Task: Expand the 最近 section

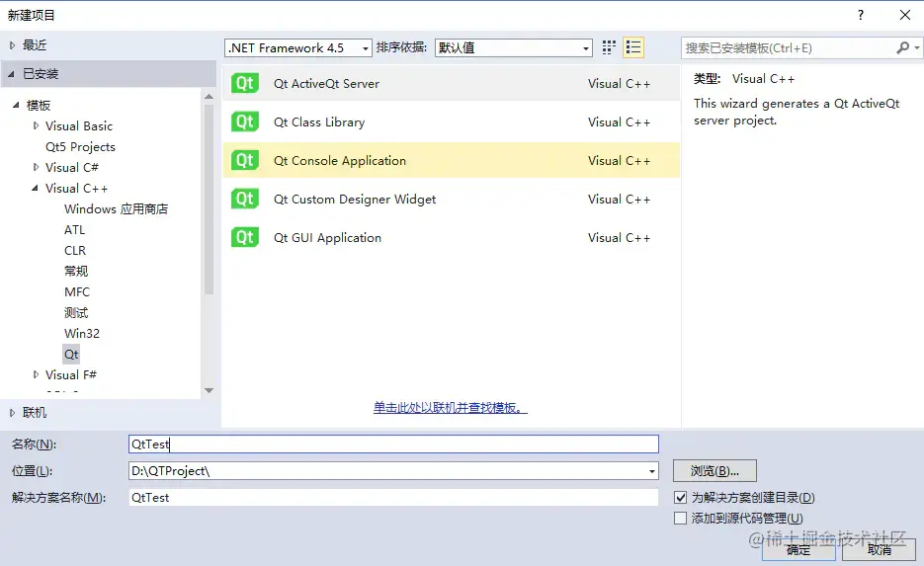Action: 12,45
